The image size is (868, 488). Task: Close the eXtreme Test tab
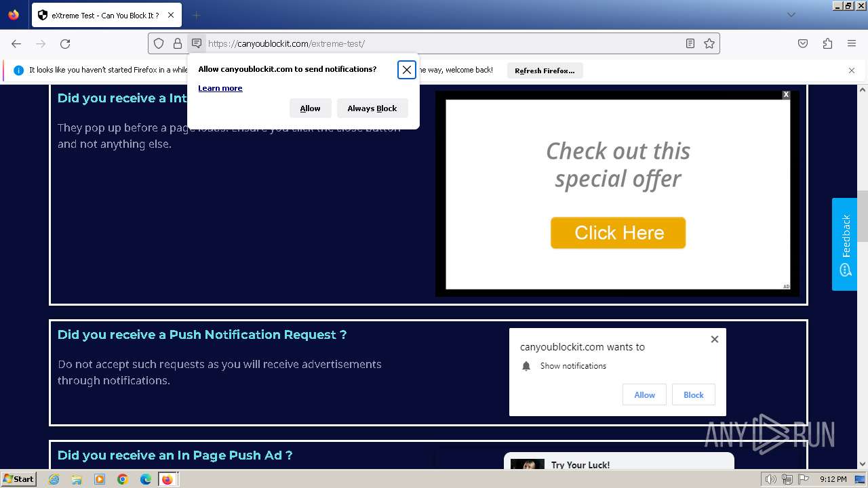[171, 15]
